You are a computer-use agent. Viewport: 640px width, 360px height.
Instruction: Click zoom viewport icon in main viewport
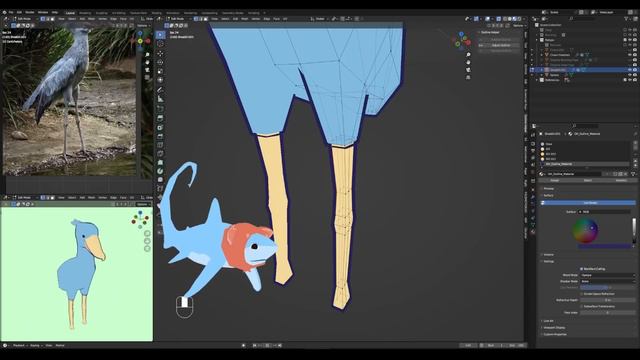coord(468,54)
